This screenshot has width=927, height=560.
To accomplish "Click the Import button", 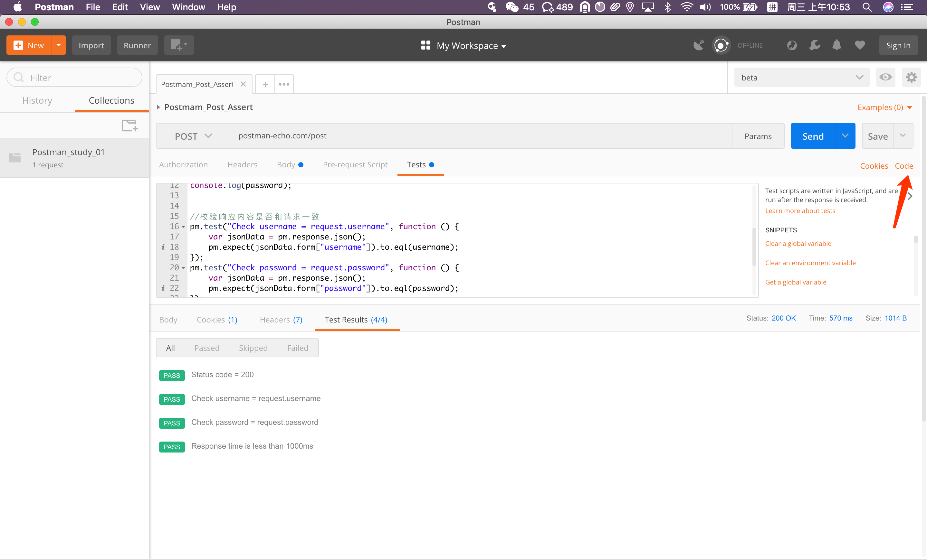I will coord(91,45).
